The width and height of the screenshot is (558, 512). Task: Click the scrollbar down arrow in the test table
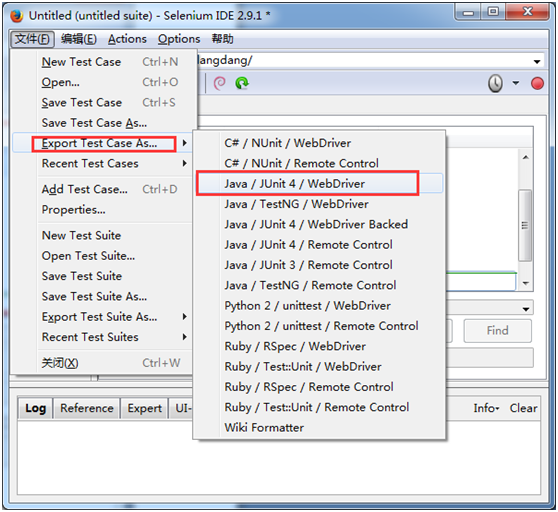click(x=526, y=283)
